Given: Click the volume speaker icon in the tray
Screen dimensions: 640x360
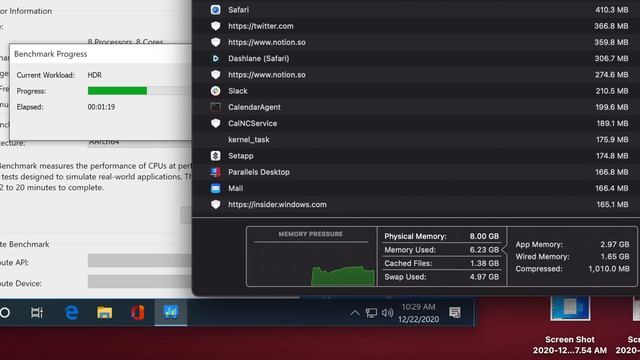Looking at the screenshot, I should click(x=387, y=313).
